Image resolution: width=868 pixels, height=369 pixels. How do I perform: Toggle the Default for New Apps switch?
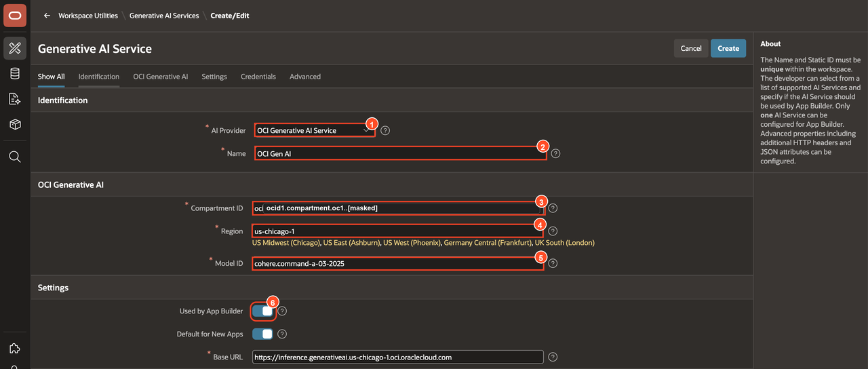pos(262,334)
